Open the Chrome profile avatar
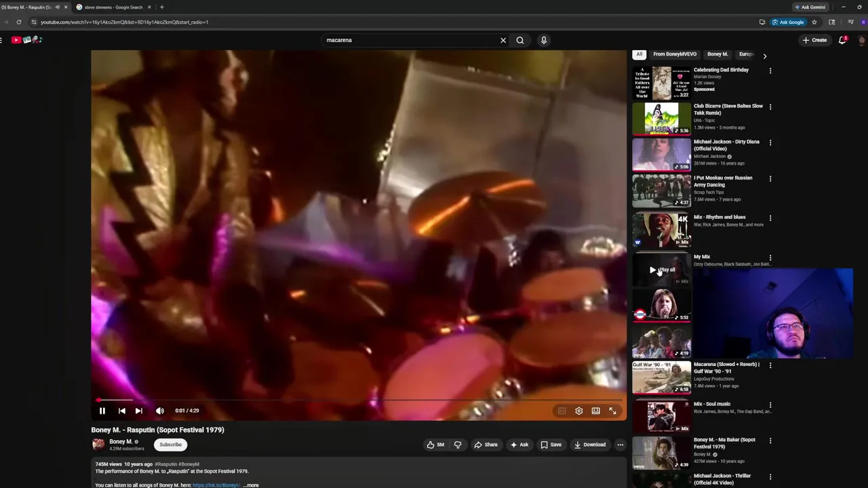Screen dimensions: 868x488 [863, 22]
